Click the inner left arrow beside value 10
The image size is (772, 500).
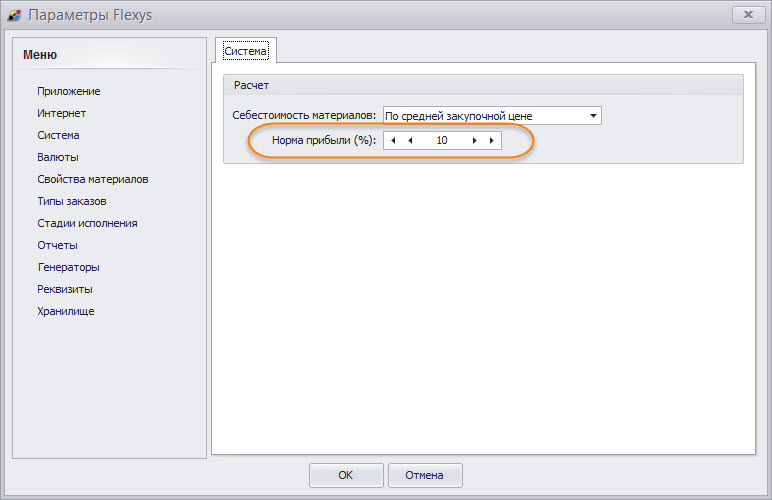[410, 141]
